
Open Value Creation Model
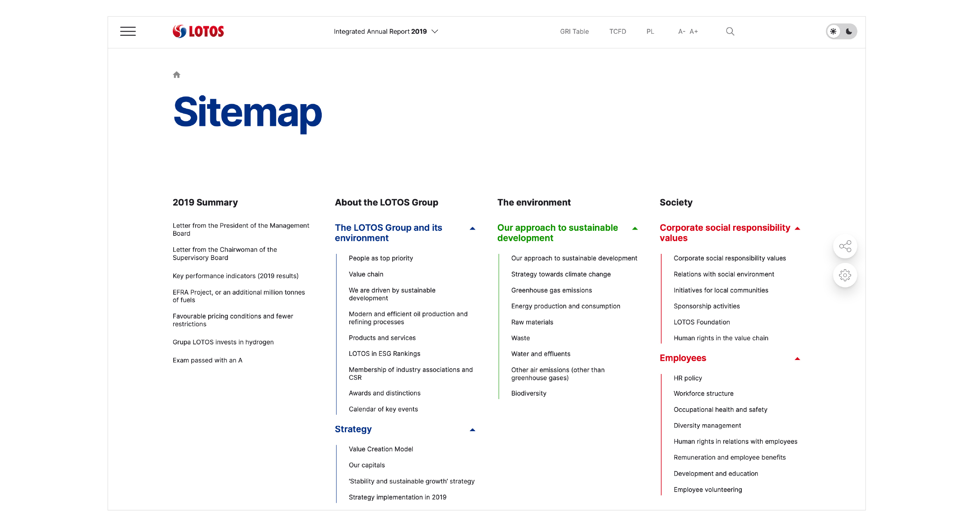(381, 449)
